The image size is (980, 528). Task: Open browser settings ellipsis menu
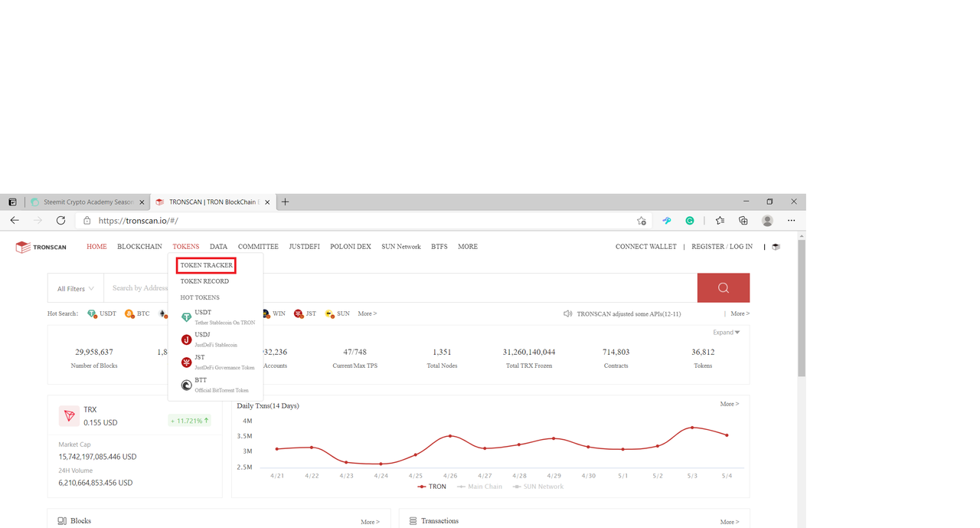(x=791, y=221)
